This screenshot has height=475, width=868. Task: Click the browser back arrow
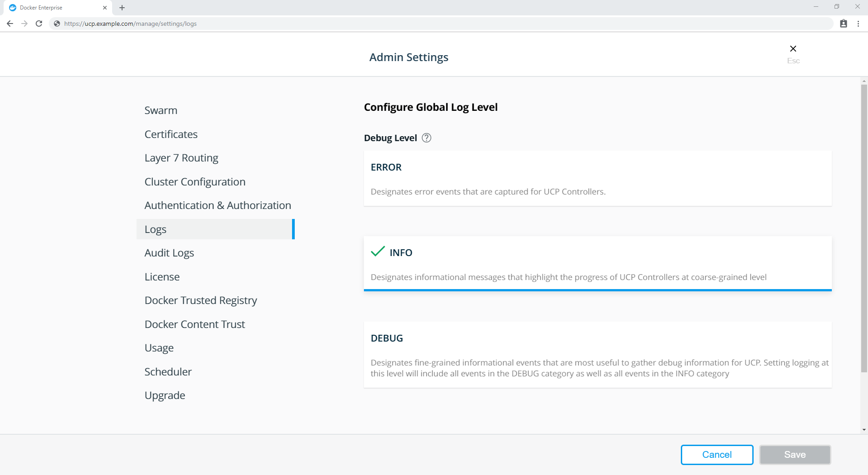pyautogui.click(x=10, y=24)
